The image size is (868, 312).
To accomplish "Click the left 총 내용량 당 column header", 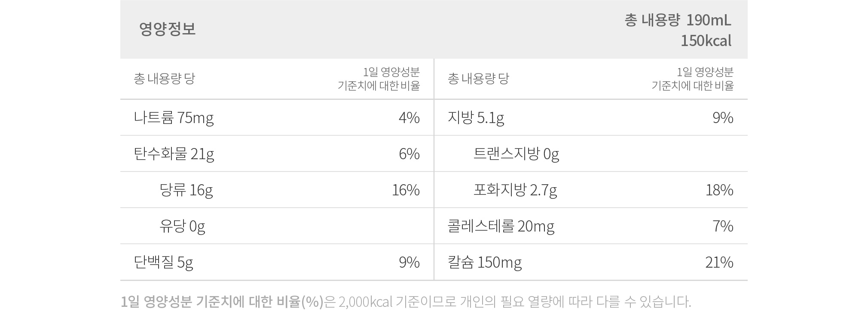I will (165, 79).
